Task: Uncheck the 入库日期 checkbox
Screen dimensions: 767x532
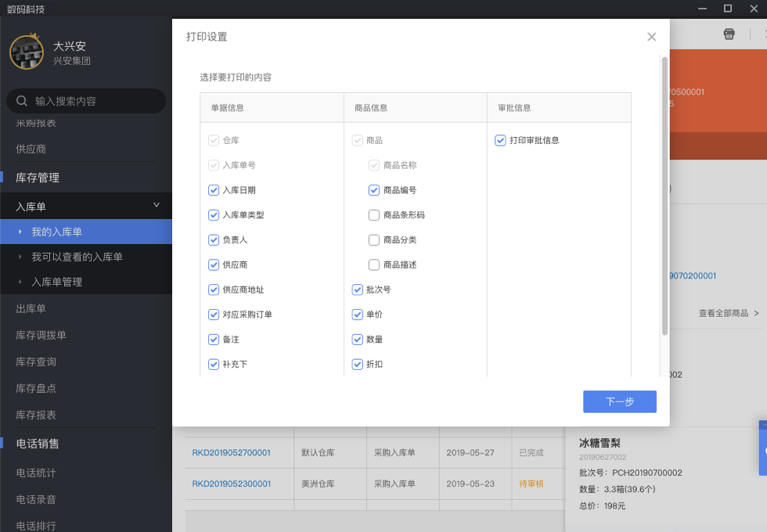Action: (x=214, y=190)
